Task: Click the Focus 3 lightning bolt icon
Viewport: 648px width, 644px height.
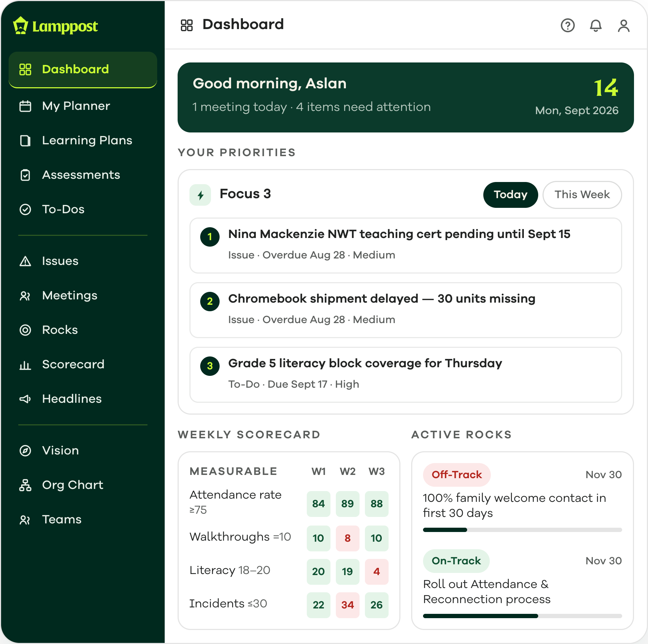Action: (200, 195)
